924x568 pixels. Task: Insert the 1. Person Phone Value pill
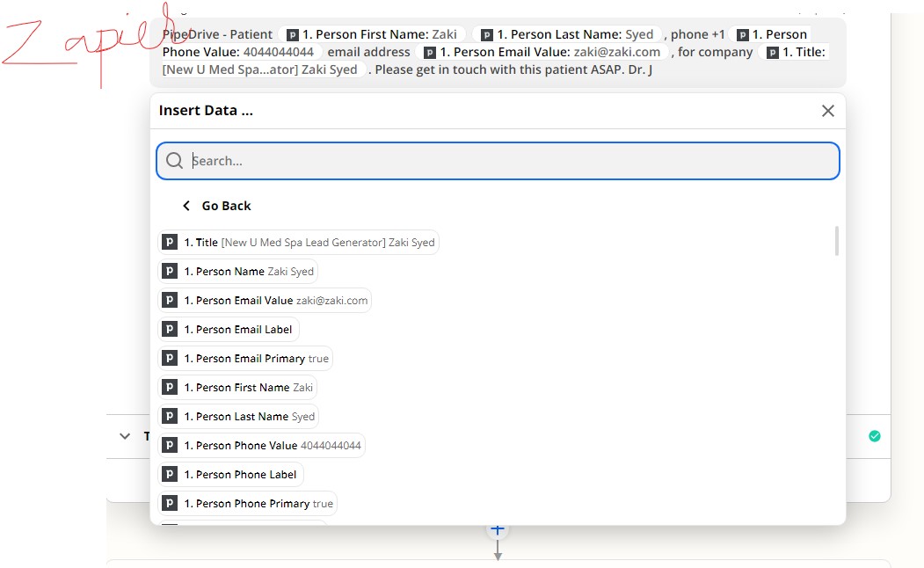point(262,446)
